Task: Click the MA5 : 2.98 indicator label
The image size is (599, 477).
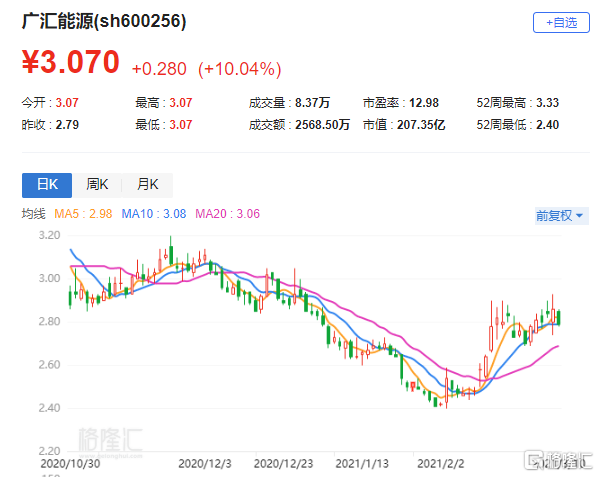Action: point(83,214)
